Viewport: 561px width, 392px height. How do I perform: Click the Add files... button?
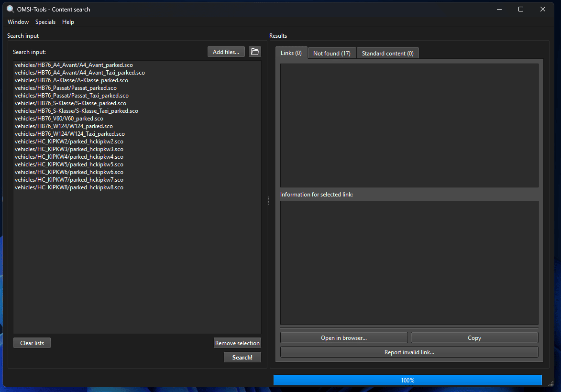coord(226,52)
